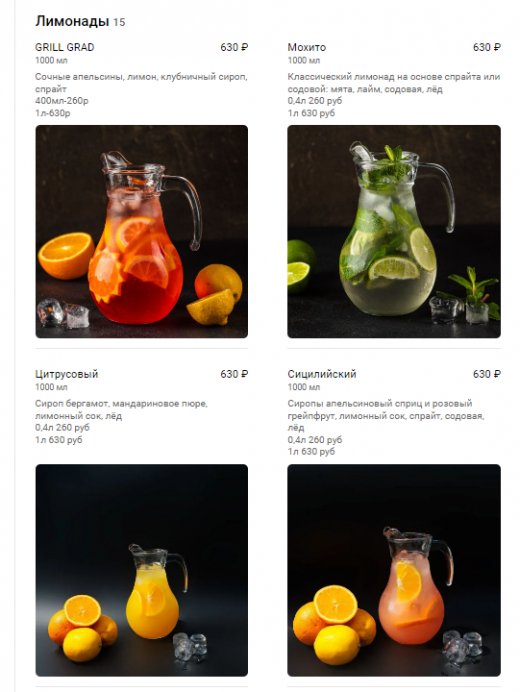Click the GRILL GRAD item title

64,47
